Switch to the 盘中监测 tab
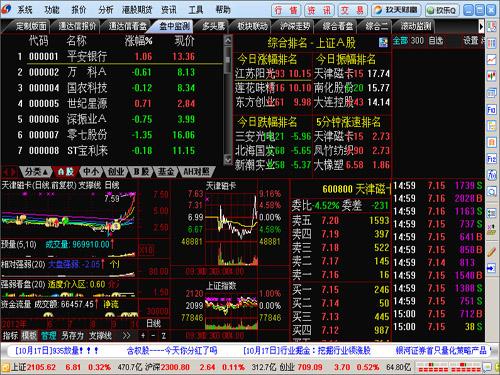This screenshot has height=375, width=500. point(173,26)
